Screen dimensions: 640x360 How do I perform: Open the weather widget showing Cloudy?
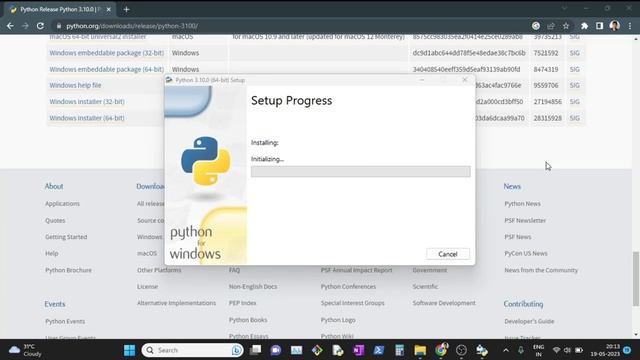pyautogui.click(x=25, y=350)
